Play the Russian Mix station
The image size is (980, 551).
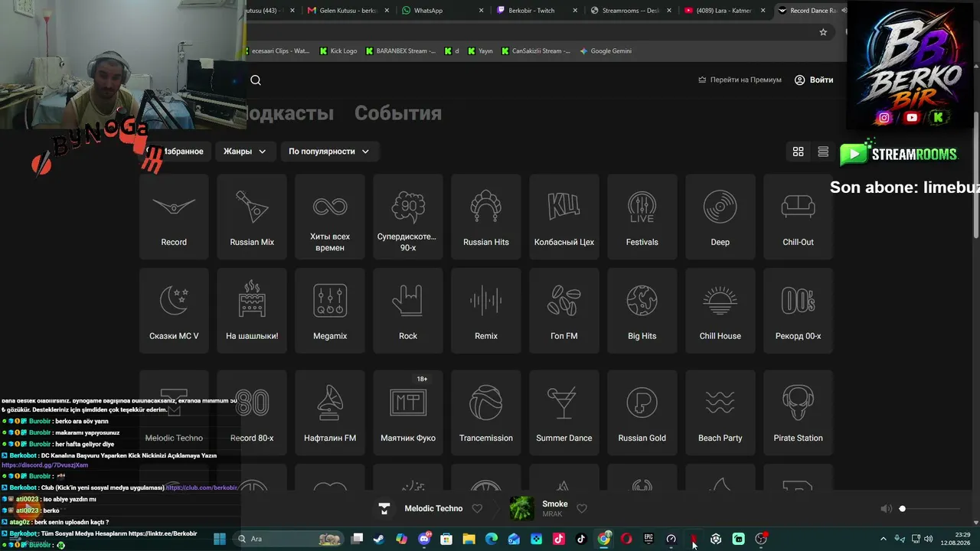click(x=252, y=217)
